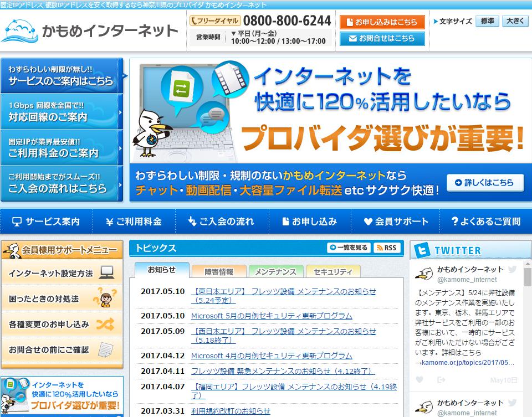The width and height of the screenshot is (532, 417).
Task: Open インターネット設定方法 support item
Action: (62, 272)
